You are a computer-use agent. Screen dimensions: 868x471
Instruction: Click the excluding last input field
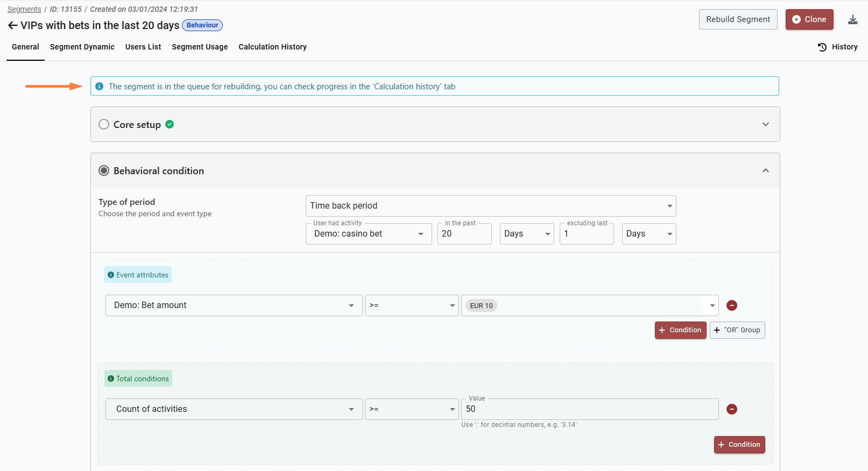pyautogui.click(x=587, y=234)
